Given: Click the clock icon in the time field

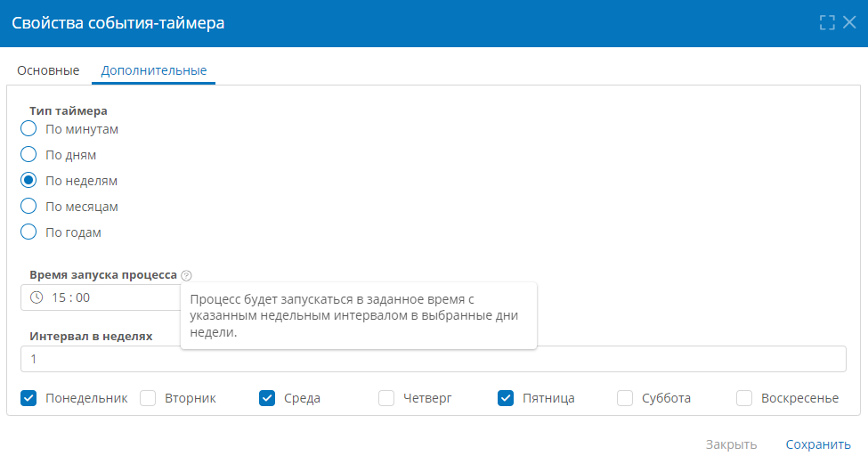Looking at the screenshot, I should click(x=37, y=297).
